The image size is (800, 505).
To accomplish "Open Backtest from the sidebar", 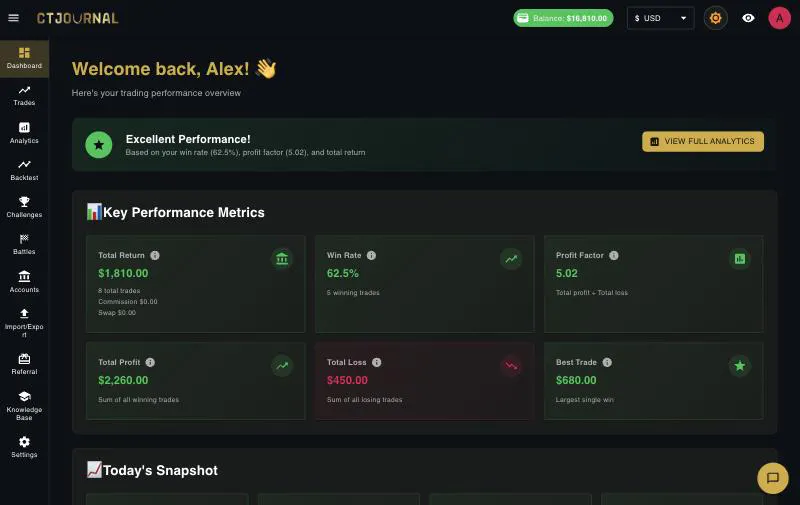I will pyautogui.click(x=24, y=170).
